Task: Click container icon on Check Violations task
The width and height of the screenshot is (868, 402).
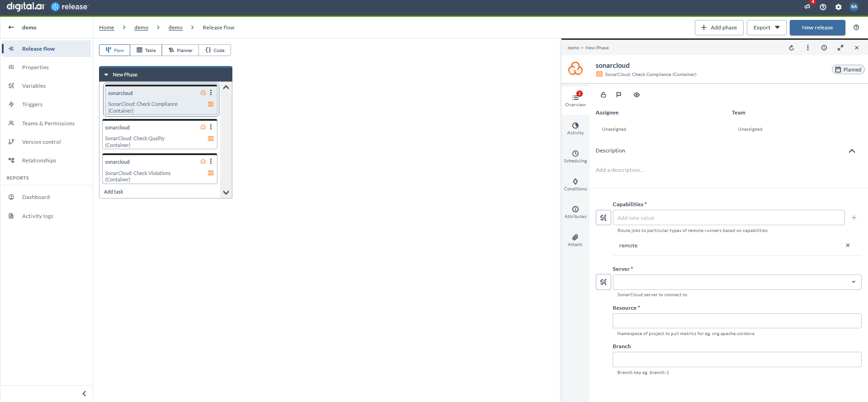Action: coord(211,173)
